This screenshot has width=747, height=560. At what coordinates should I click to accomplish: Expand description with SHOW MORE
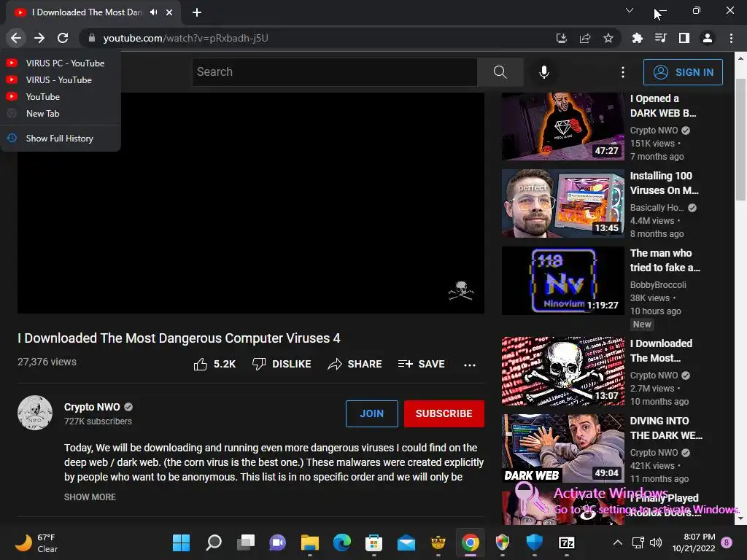click(90, 497)
